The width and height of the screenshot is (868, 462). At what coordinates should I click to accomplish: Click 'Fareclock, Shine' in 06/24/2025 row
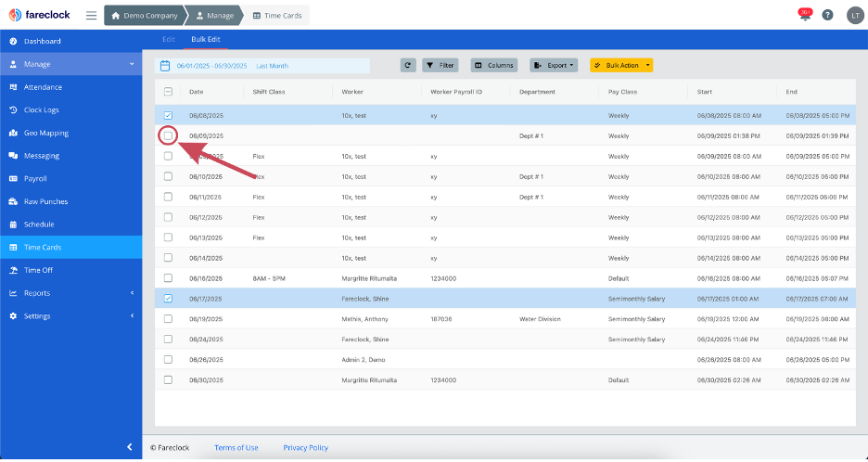click(x=365, y=339)
